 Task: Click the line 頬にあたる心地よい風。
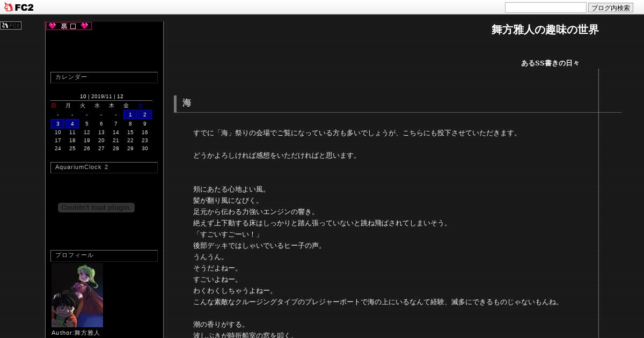(x=230, y=189)
